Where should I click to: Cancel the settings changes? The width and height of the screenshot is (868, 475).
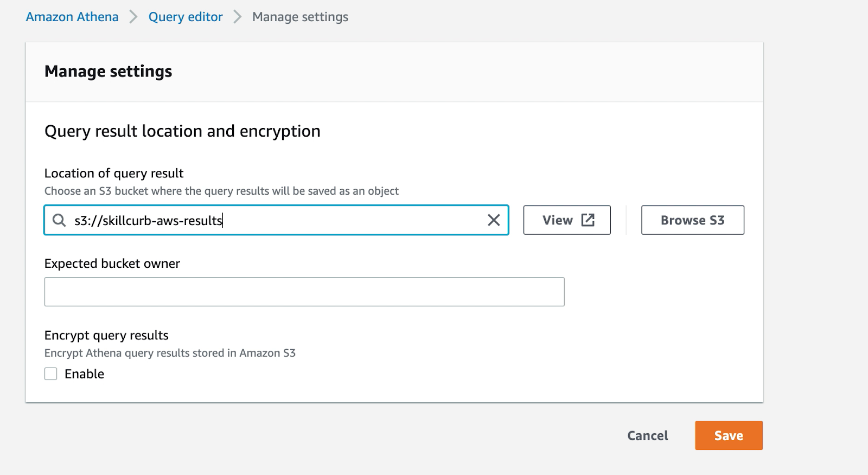[648, 435]
